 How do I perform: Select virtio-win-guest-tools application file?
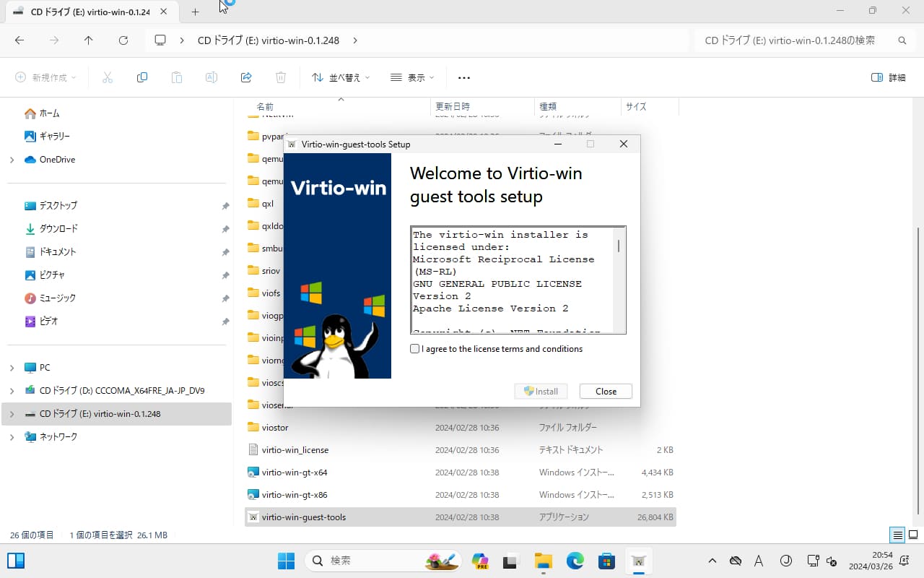tap(461, 517)
